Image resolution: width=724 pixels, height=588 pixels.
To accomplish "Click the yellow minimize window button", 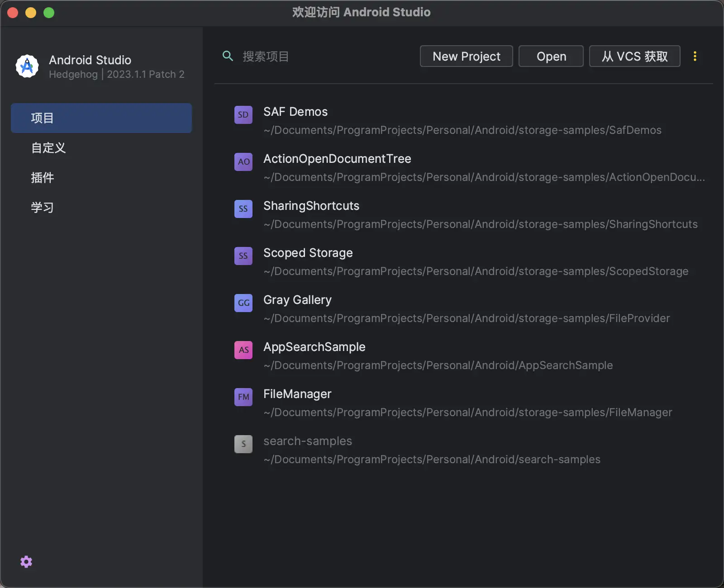I will click(x=31, y=13).
